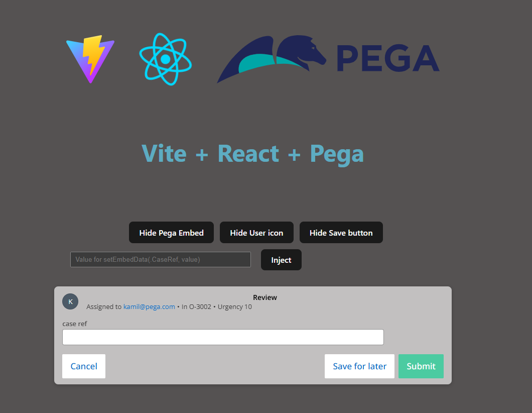Viewport: 532px width, 413px height.
Task: Click the Vite lightning bolt logo
Action: click(x=90, y=59)
